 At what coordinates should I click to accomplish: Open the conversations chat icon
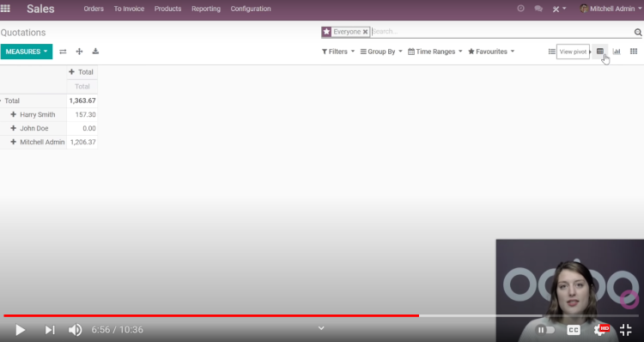pyautogui.click(x=538, y=9)
